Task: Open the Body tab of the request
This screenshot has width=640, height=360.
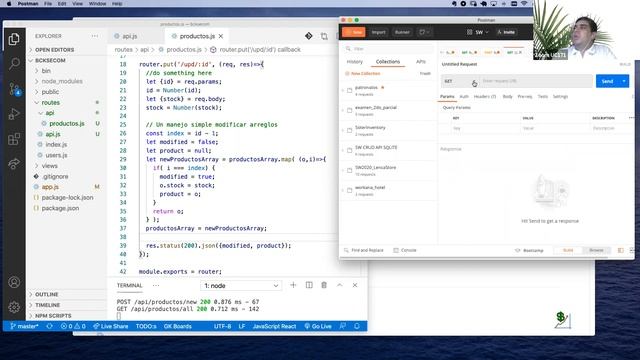Action: click(x=507, y=96)
